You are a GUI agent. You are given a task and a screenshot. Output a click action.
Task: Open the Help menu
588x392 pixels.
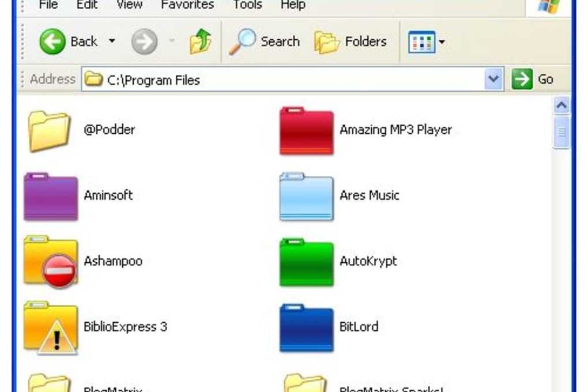(x=293, y=5)
